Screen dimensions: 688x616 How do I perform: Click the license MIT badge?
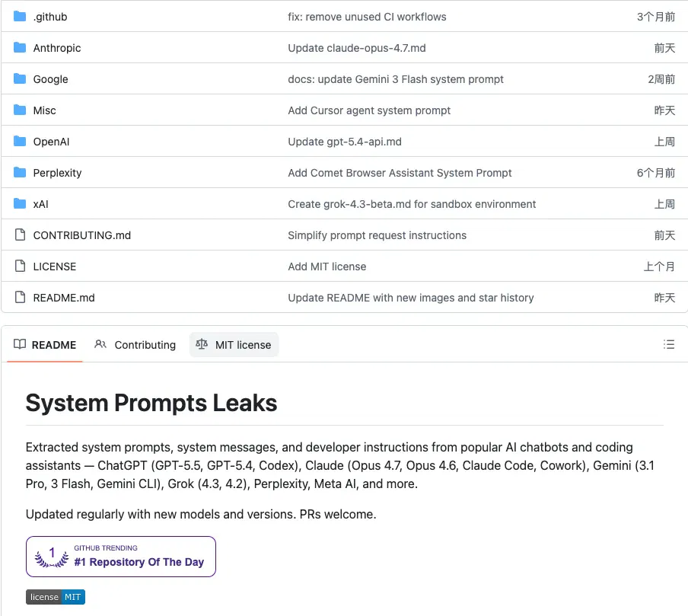pos(56,597)
